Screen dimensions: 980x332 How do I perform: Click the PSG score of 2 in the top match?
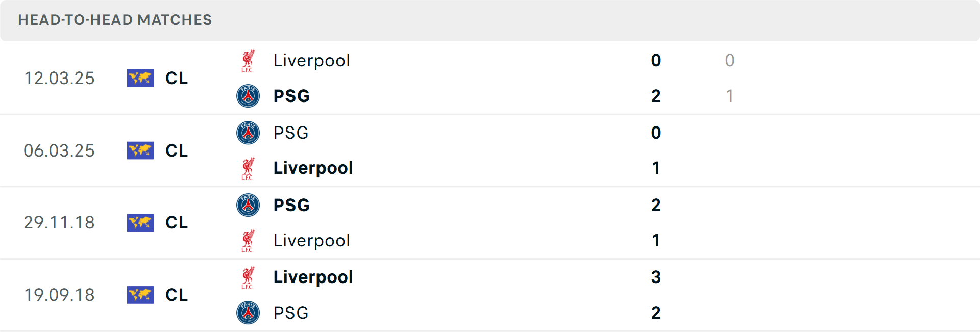(656, 95)
